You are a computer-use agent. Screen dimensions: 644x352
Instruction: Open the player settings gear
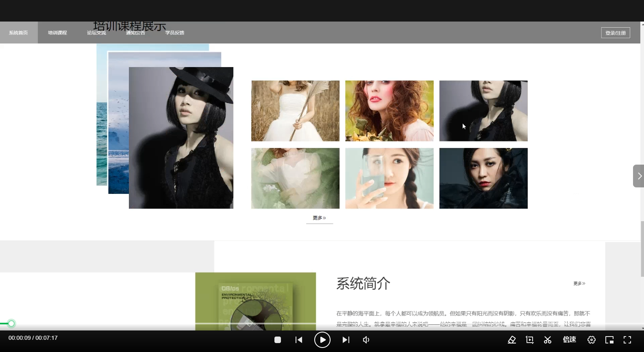pos(592,340)
